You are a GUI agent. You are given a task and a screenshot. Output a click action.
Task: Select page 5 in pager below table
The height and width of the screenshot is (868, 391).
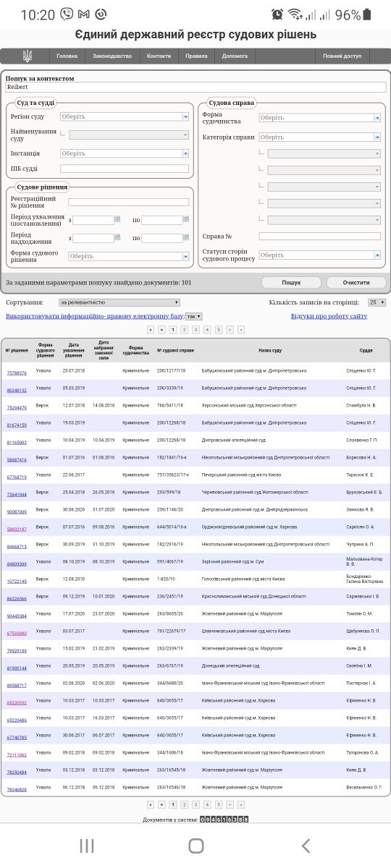pos(219,804)
